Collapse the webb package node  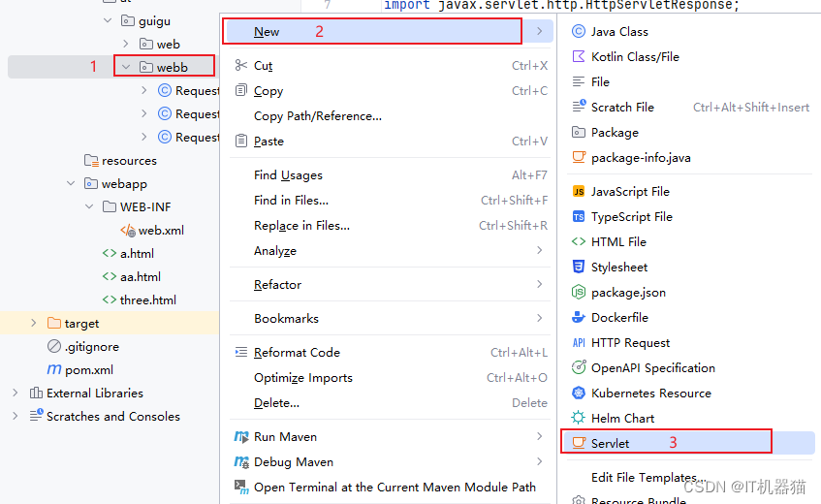126,67
